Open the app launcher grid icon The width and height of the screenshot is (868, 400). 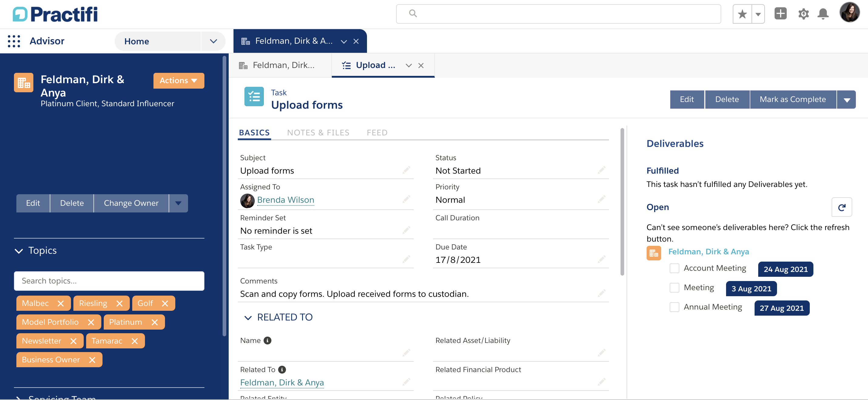[14, 41]
